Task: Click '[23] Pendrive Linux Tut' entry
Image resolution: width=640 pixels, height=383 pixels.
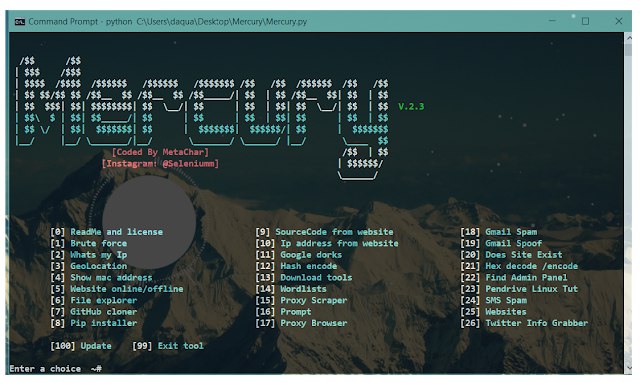Action: tap(519, 289)
